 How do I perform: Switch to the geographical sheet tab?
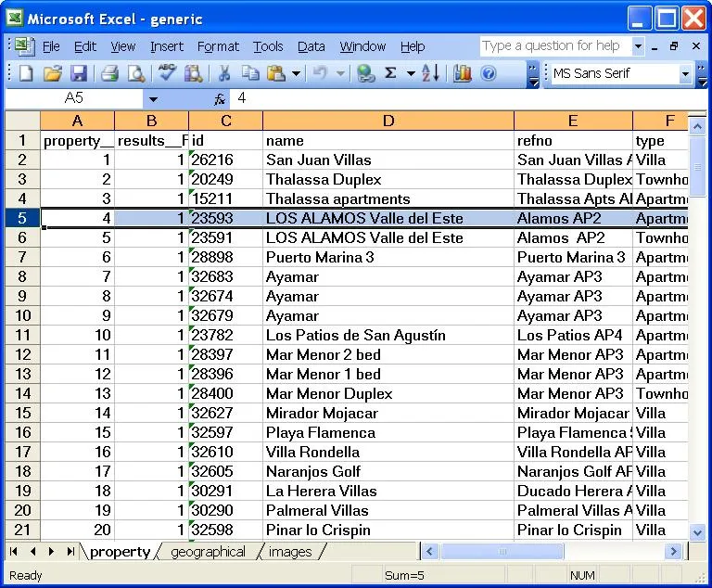tap(208, 552)
